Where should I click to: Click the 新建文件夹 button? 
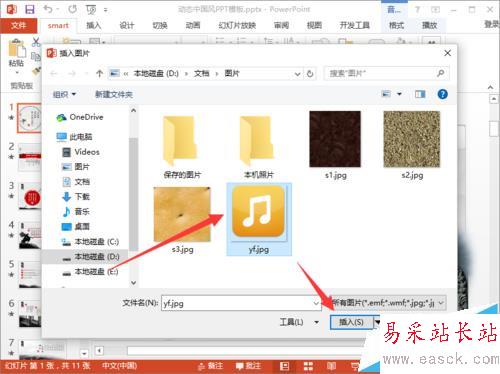click(114, 95)
